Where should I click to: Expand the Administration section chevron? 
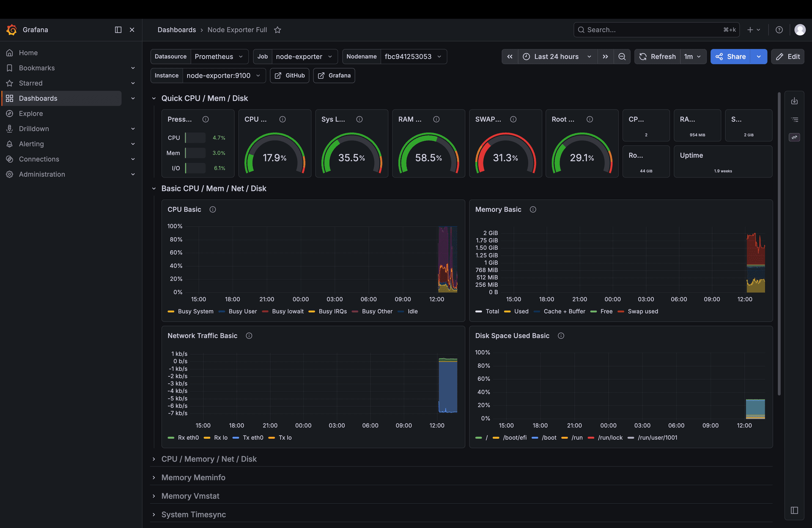click(133, 175)
